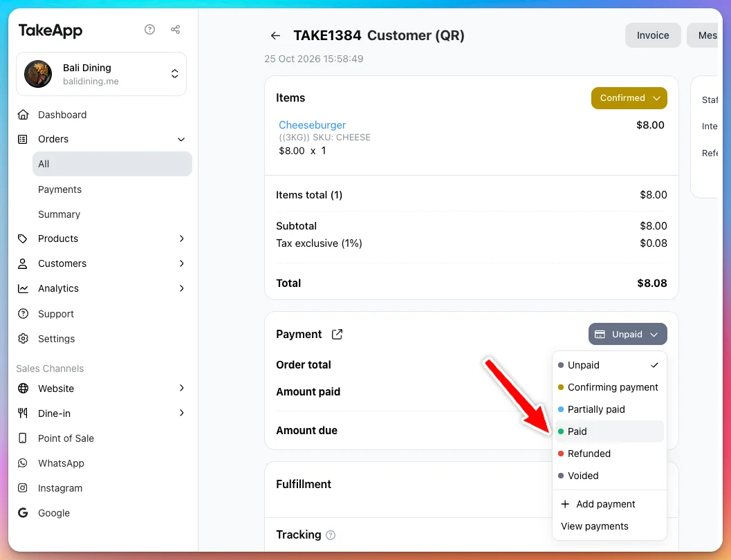Expand the Products section chevron
Image resolution: width=731 pixels, height=560 pixels.
[x=182, y=239]
